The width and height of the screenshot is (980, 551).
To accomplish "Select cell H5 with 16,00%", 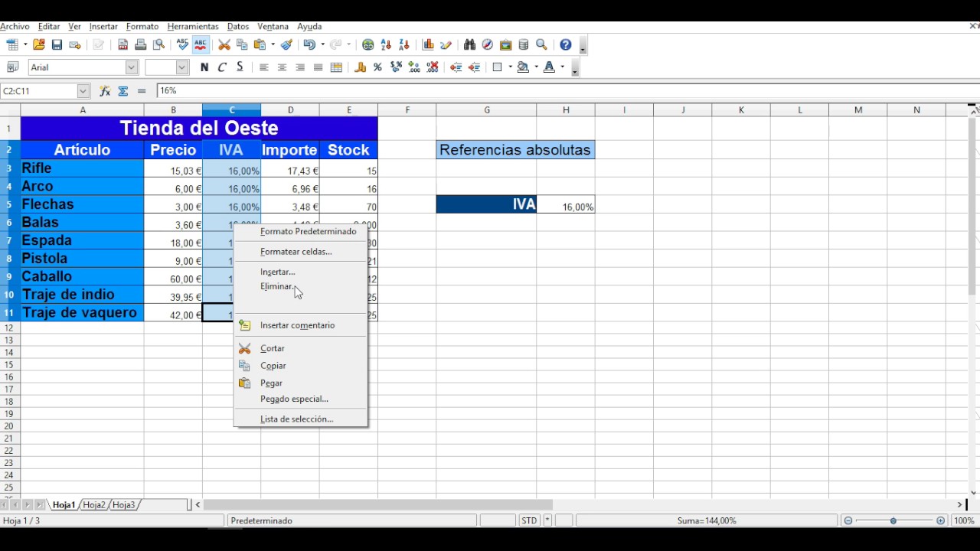I will (x=566, y=204).
